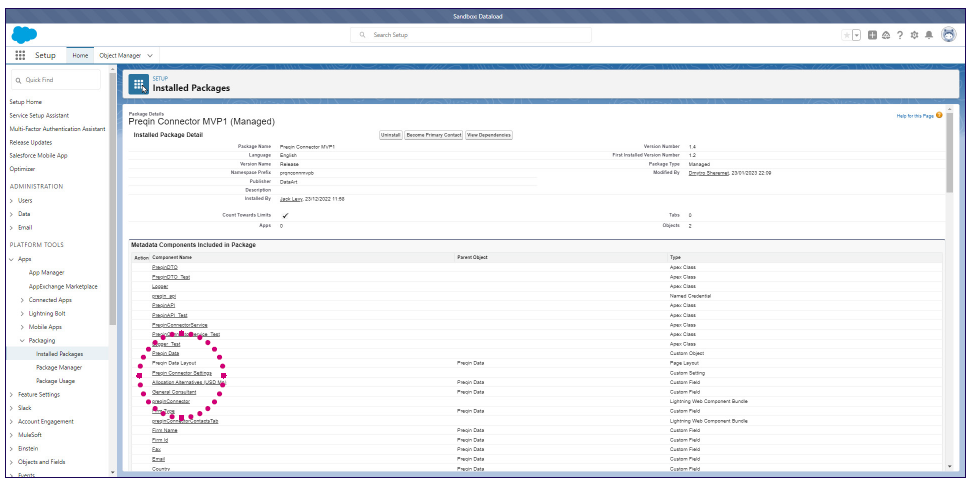Open Package Manager in the sidebar
The image size is (976, 483).
[59, 367]
